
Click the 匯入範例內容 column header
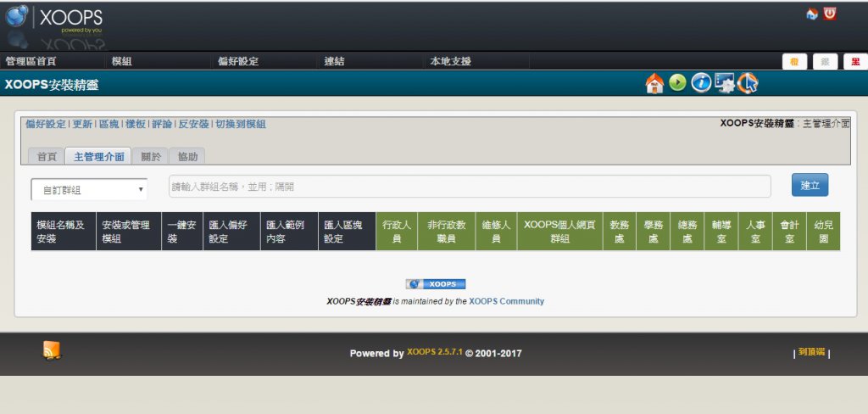(x=290, y=232)
